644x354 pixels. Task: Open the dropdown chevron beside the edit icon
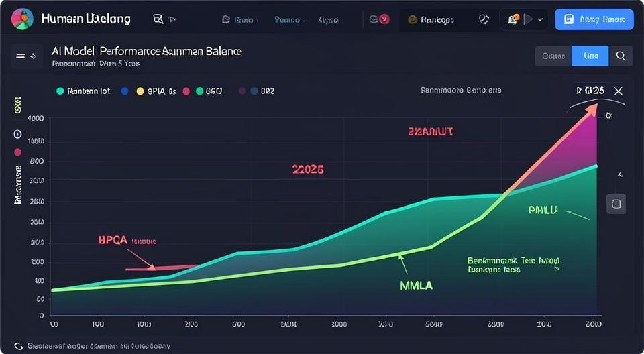[173, 20]
